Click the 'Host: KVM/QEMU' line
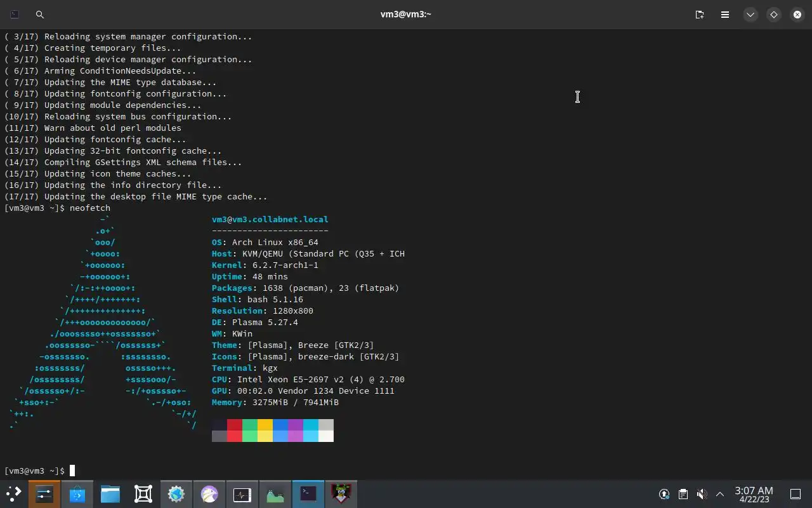This screenshot has width=812, height=508. (x=308, y=254)
